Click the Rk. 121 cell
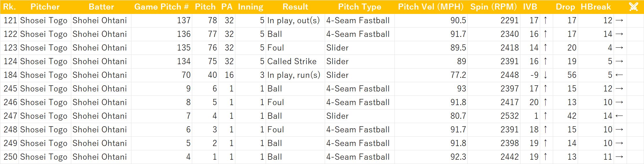644x164 pixels. [x=10, y=21]
